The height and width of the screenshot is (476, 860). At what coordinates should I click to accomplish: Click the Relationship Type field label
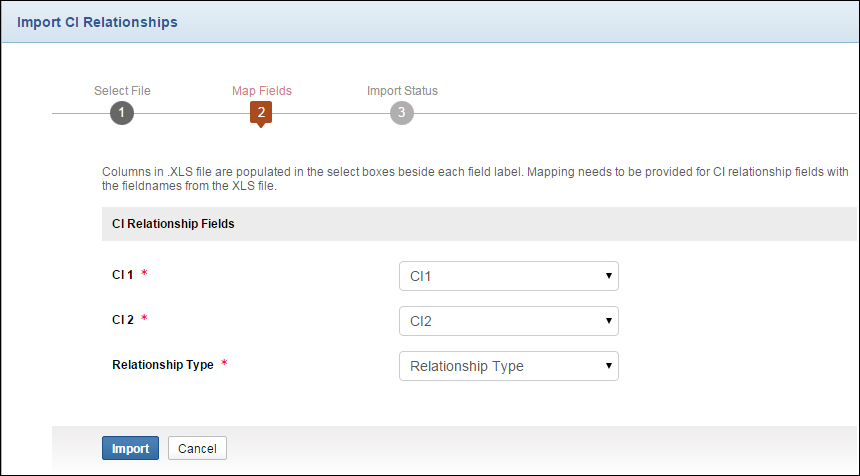163,365
